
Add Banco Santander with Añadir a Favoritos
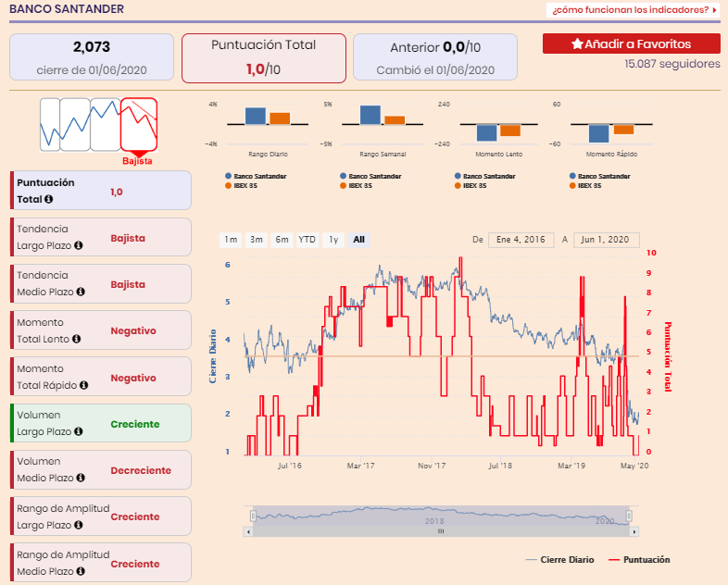632,44
